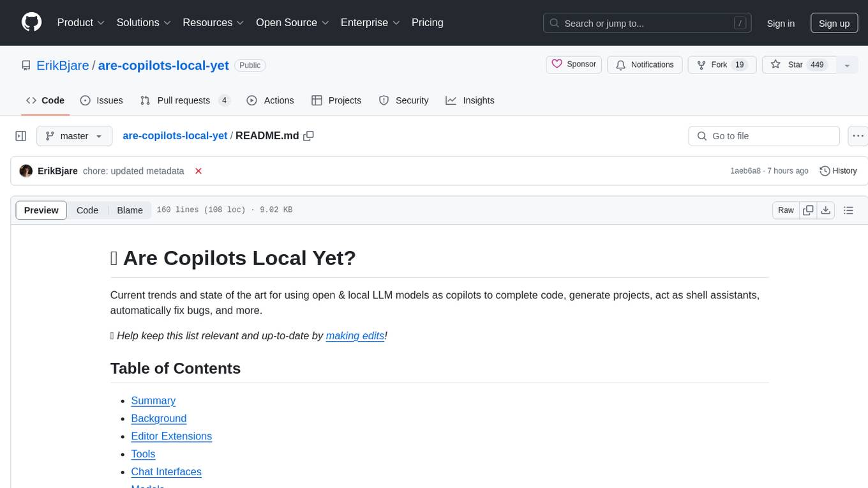Expand the Resources menu
This screenshot has width=868, height=488.
coord(213,22)
